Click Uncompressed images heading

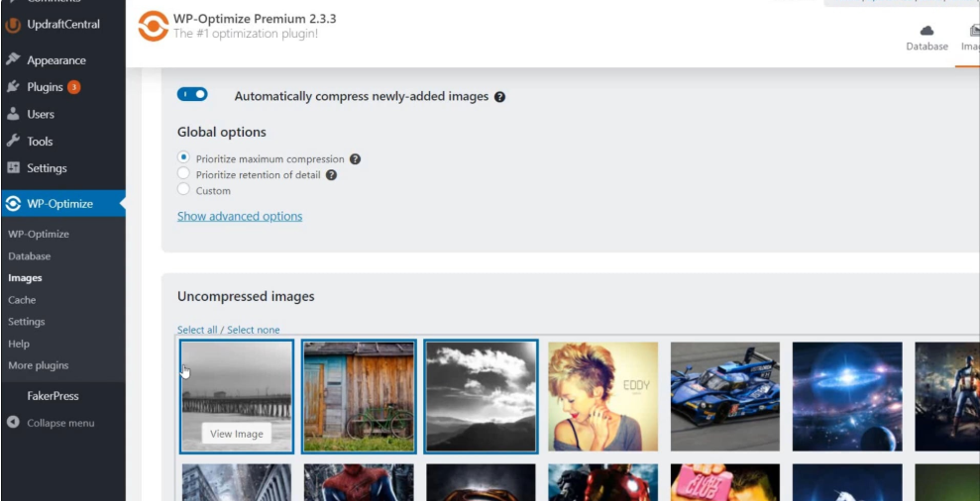point(246,296)
